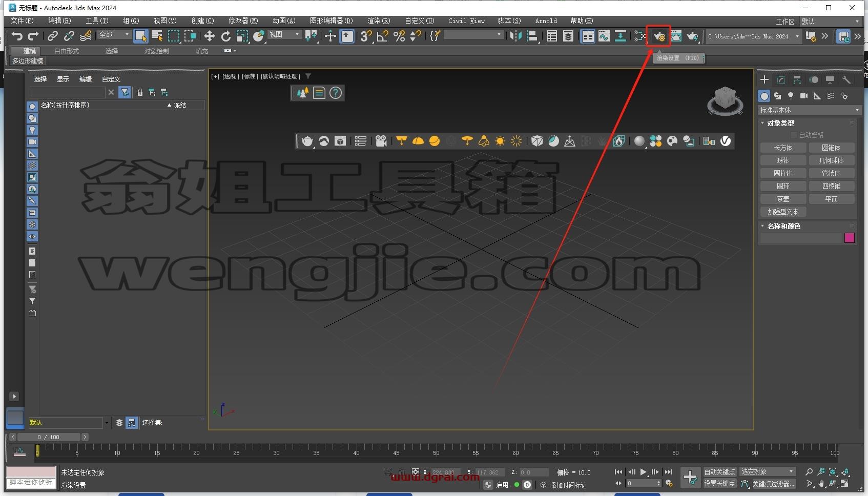Toggle Auto Key mode (自动关键点)
868x496 pixels.
719,472
